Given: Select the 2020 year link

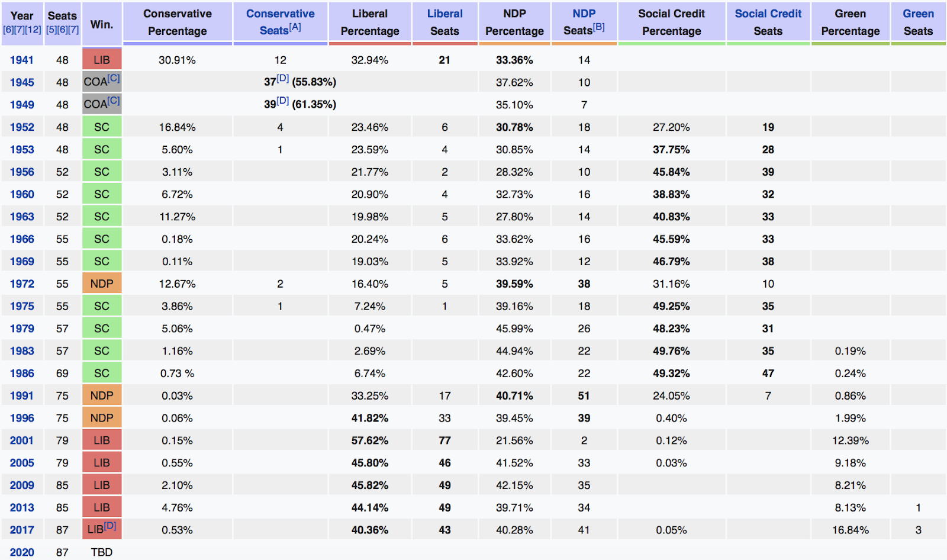Looking at the screenshot, I should click(22, 552).
